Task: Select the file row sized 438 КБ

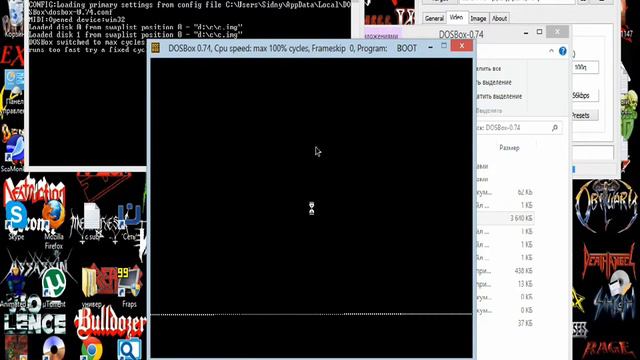Action: coord(505,271)
